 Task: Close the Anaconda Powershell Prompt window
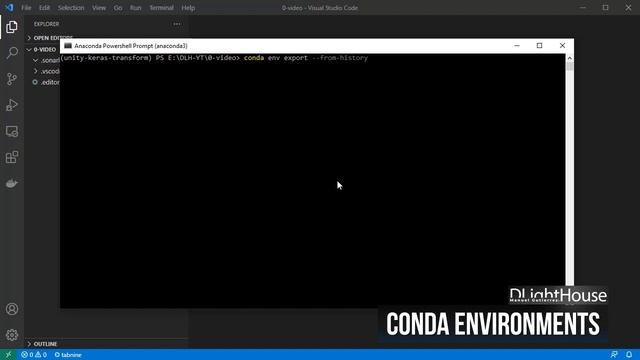click(x=562, y=46)
